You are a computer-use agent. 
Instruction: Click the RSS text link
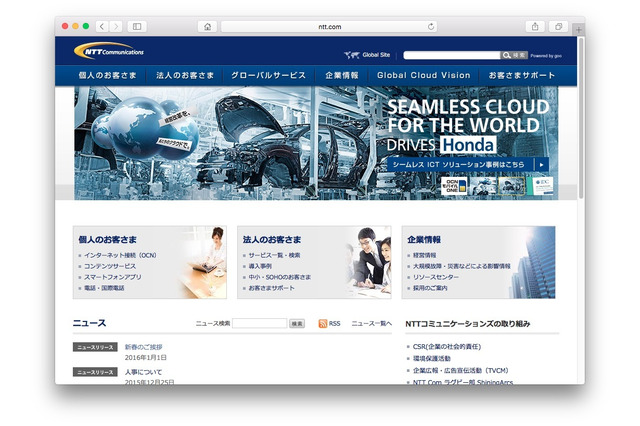click(x=334, y=324)
